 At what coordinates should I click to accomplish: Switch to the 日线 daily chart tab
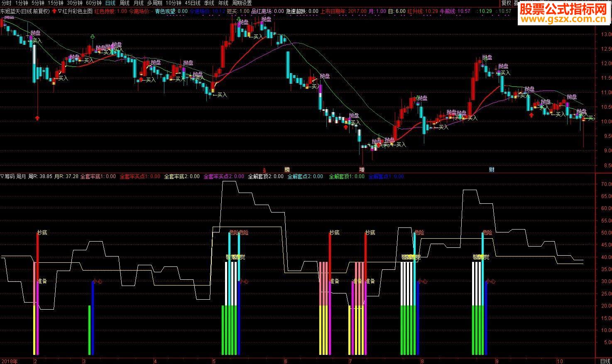[x=110, y=3]
